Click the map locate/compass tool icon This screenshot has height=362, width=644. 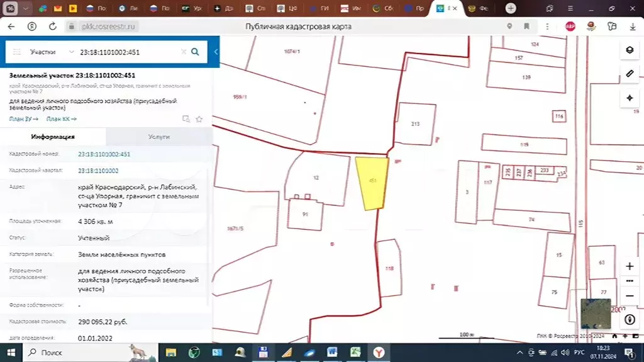coord(630,98)
